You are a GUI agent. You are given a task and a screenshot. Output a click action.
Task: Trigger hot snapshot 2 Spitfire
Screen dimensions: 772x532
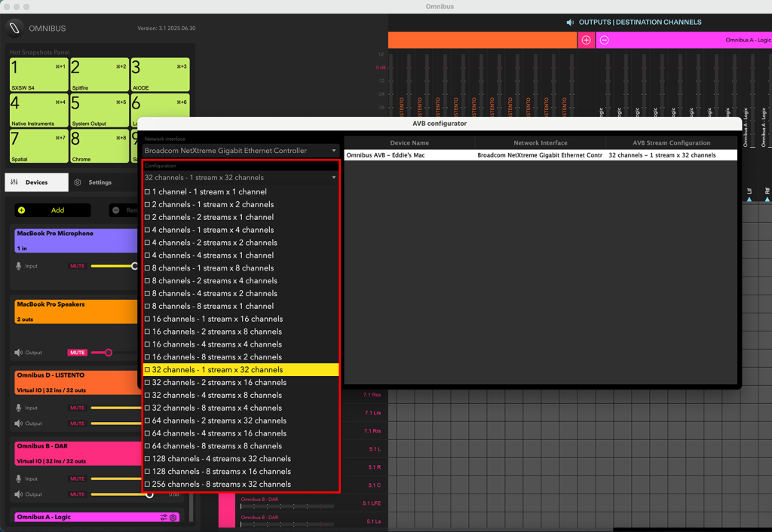pos(100,75)
